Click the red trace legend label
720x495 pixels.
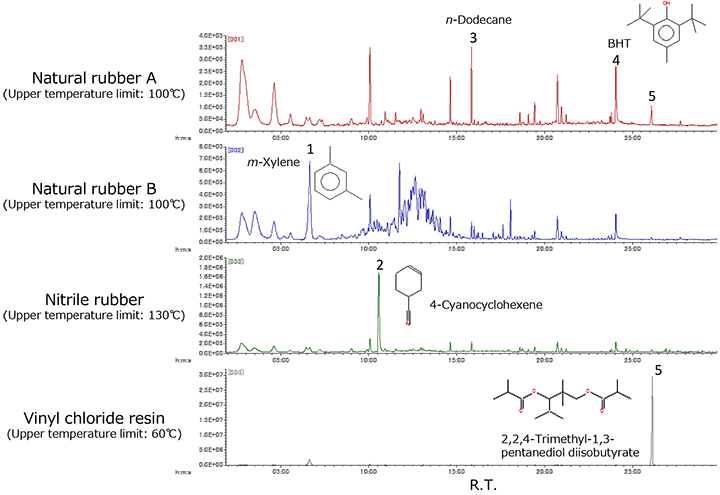tap(235, 39)
